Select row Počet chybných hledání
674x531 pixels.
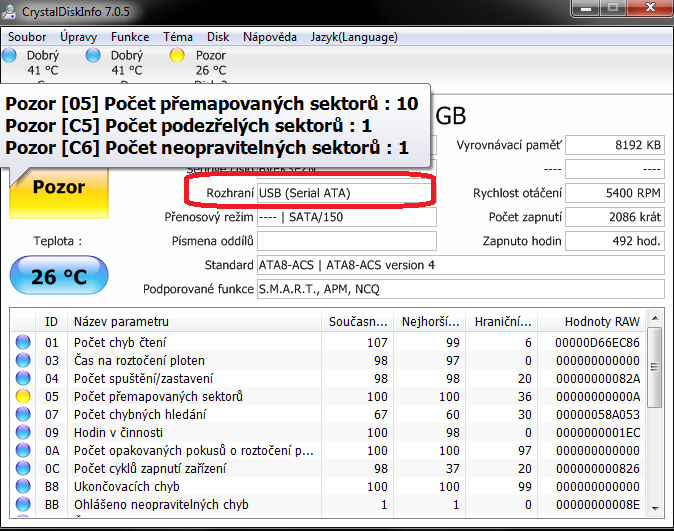click(x=328, y=414)
